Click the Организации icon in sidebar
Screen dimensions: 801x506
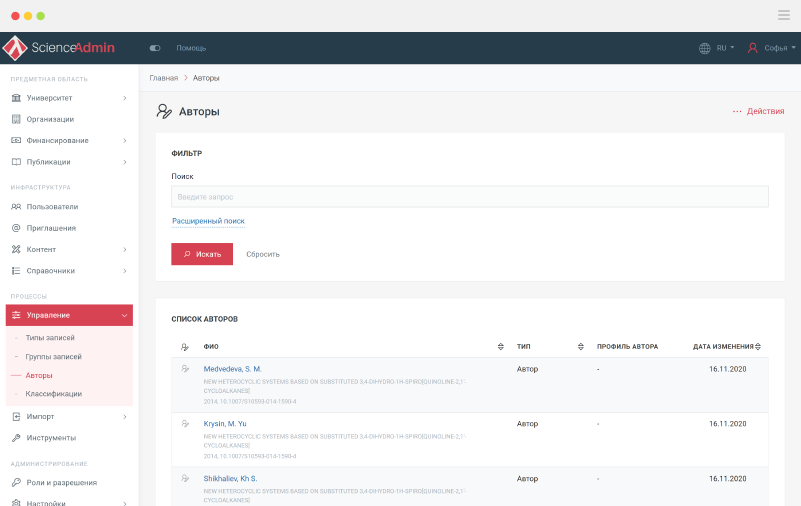coord(16,119)
